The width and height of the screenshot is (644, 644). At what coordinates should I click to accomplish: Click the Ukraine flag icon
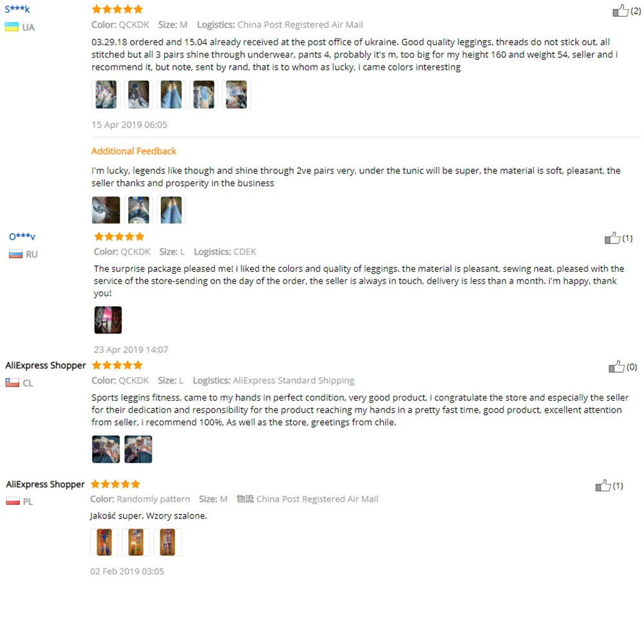click(12, 27)
